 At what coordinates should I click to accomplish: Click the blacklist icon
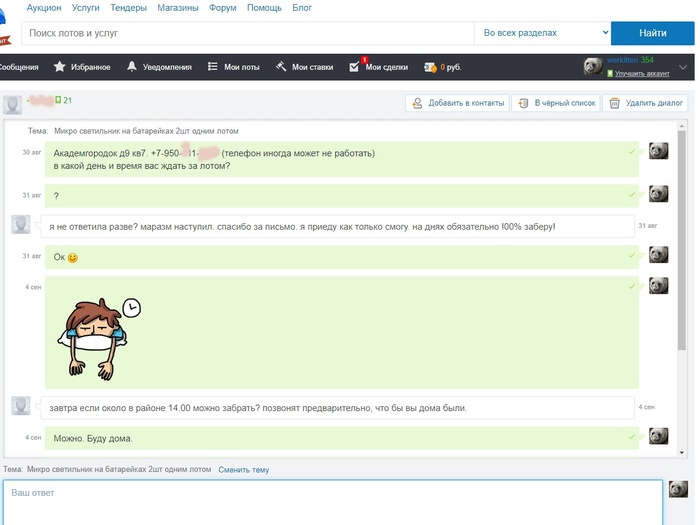pos(523,103)
